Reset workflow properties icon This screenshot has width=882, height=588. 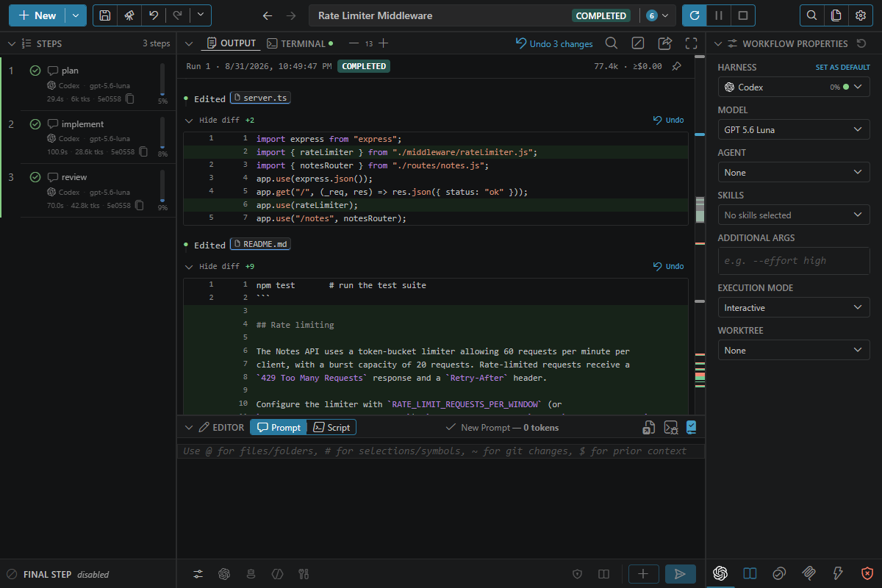click(x=861, y=43)
